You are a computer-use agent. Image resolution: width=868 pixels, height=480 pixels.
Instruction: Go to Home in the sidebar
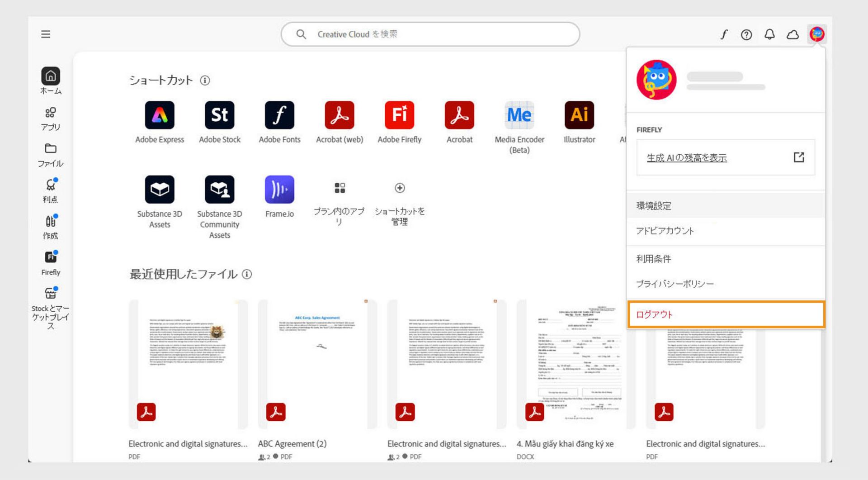pos(51,81)
